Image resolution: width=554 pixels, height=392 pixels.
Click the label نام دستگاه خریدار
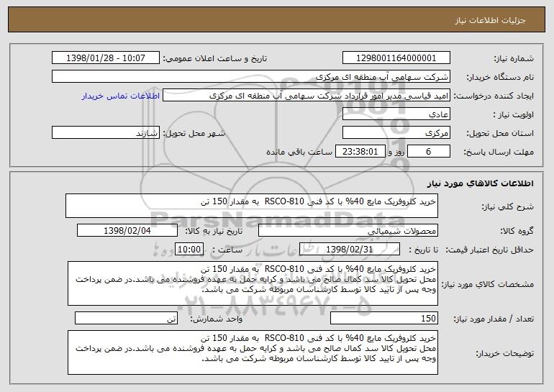500,78
